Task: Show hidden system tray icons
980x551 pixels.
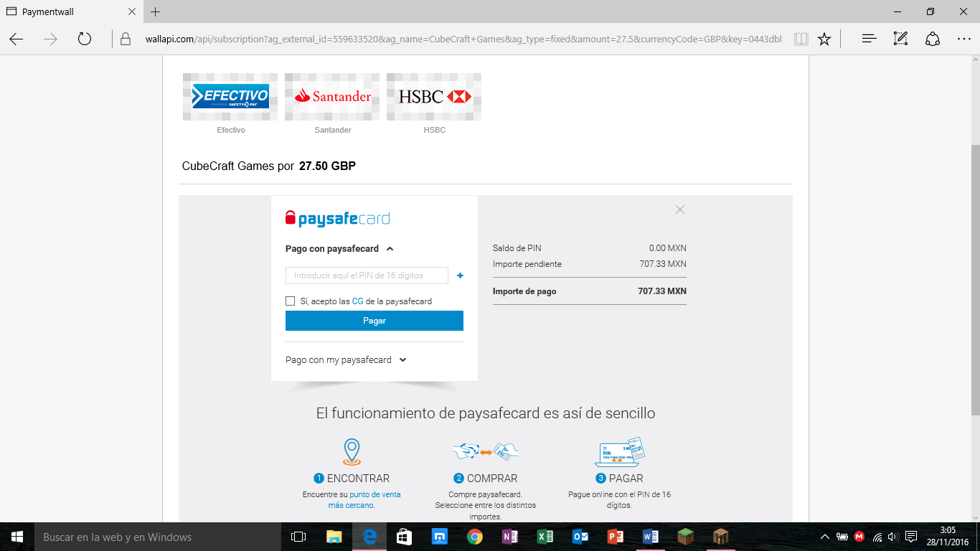Action: [824, 537]
